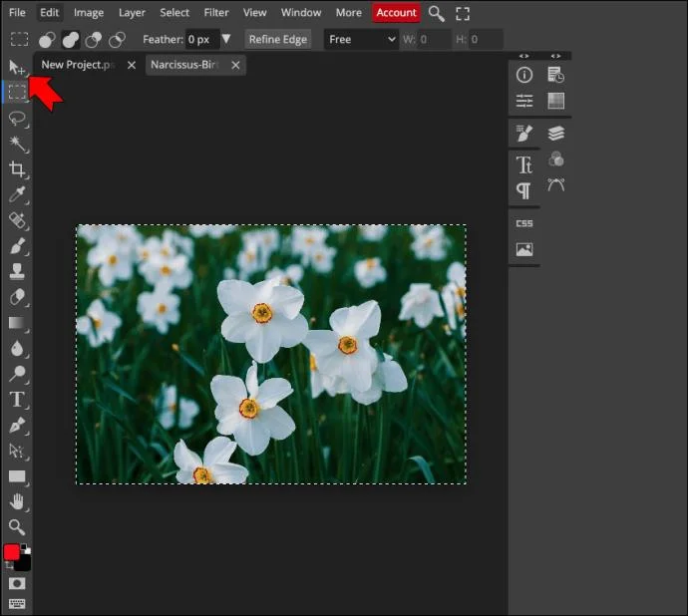The height and width of the screenshot is (616, 688).
Task: Click the Feather value field
Action: tap(202, 40)
